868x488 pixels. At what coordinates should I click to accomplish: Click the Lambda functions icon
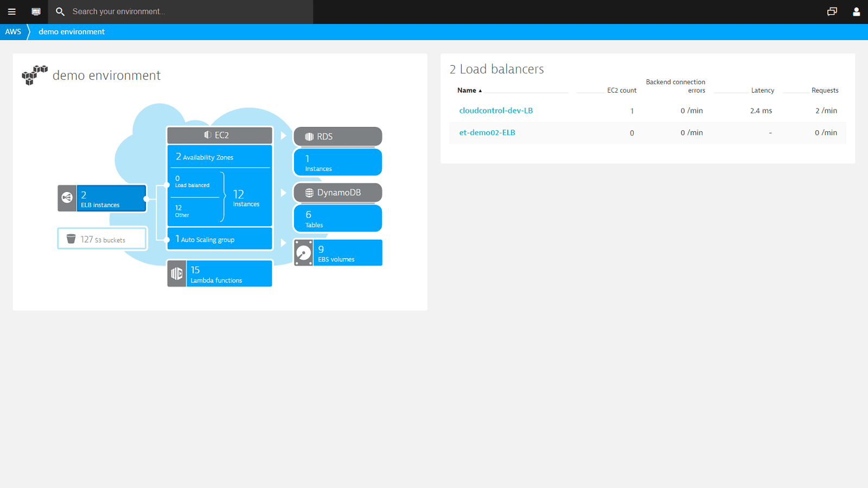coord(177,273)
